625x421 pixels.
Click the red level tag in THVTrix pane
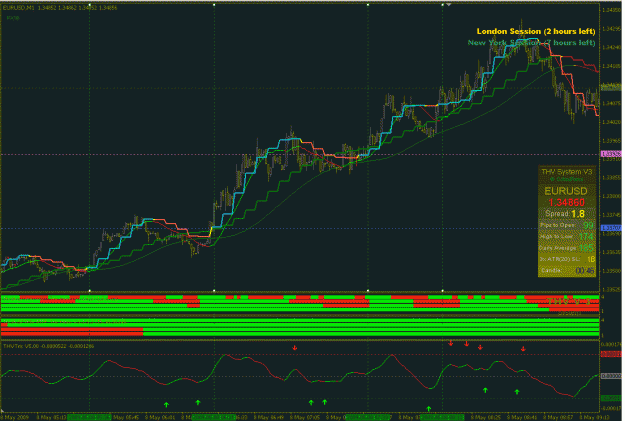(611, 354)
